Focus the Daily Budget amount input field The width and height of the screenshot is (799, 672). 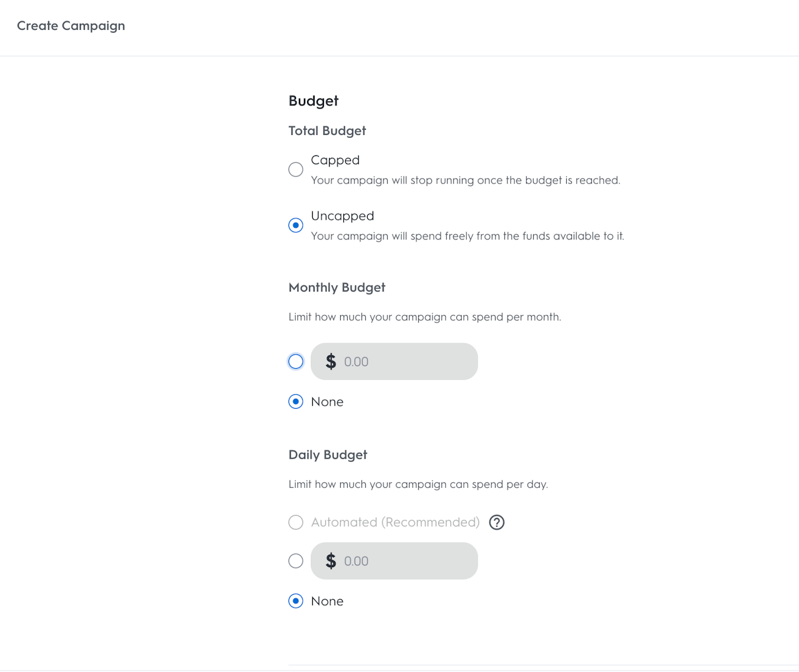click(406, 561)
